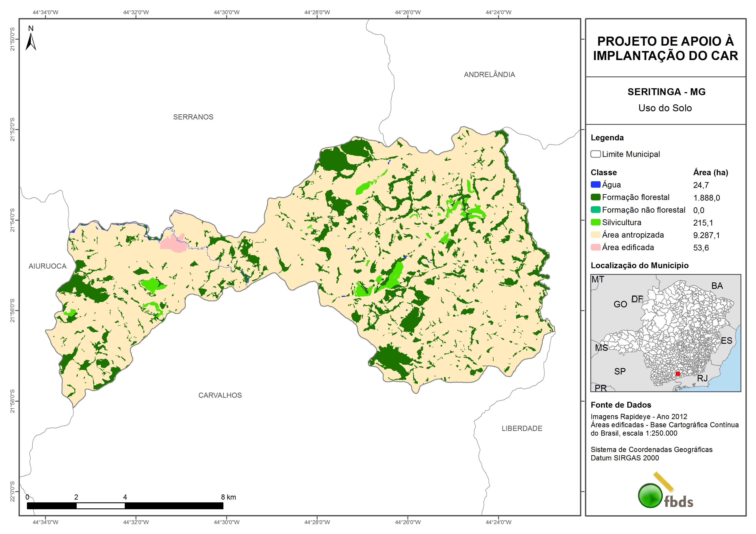The image size is (756, 534).
Task: Click the SERRANOS municipality label
Action: click(x=193, y=117)
